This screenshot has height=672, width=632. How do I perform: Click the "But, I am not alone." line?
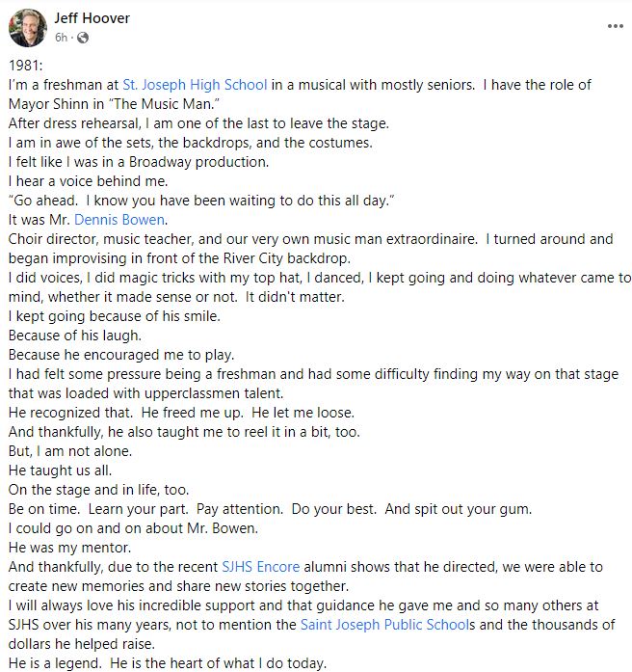70,451
